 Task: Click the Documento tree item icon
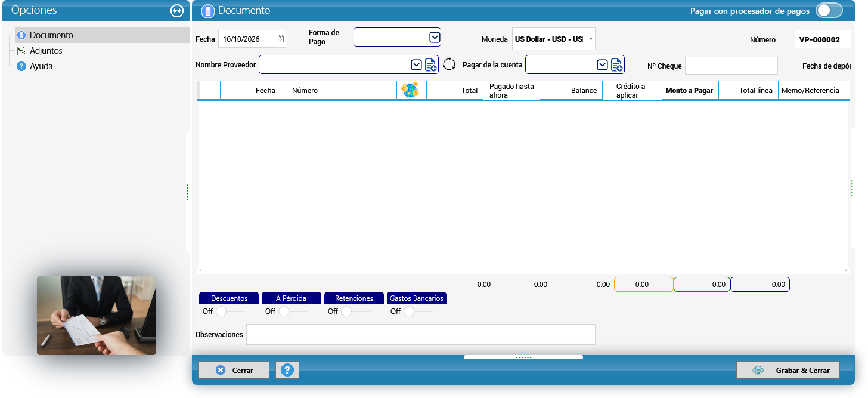tap(21, 35)
